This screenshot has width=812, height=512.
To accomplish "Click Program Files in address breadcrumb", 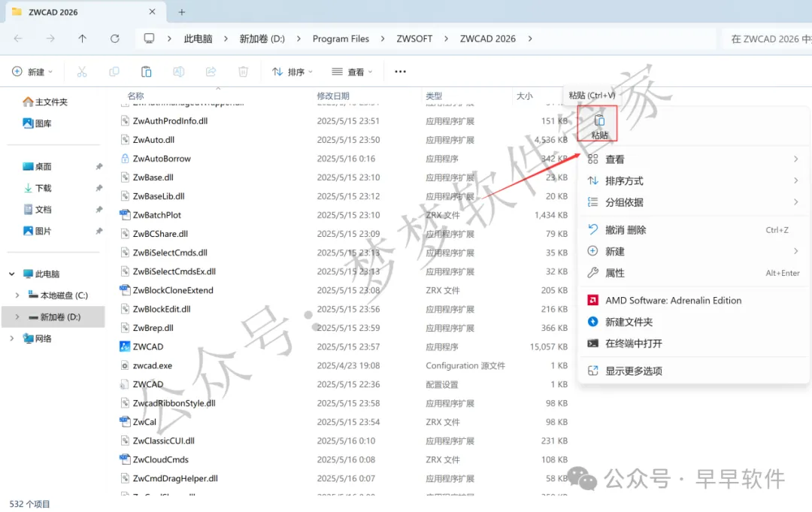I will [x=341, y=39].
